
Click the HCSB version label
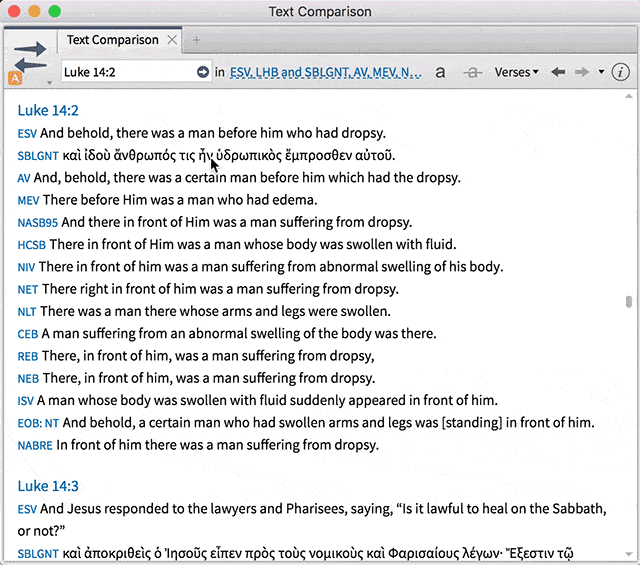31,245
